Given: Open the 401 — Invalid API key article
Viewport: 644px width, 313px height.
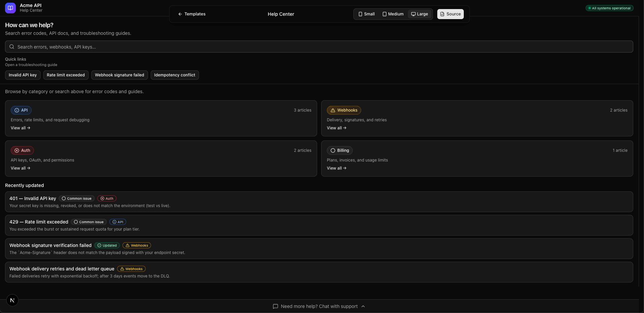Looking at the screenshot, I should (319, 202).
